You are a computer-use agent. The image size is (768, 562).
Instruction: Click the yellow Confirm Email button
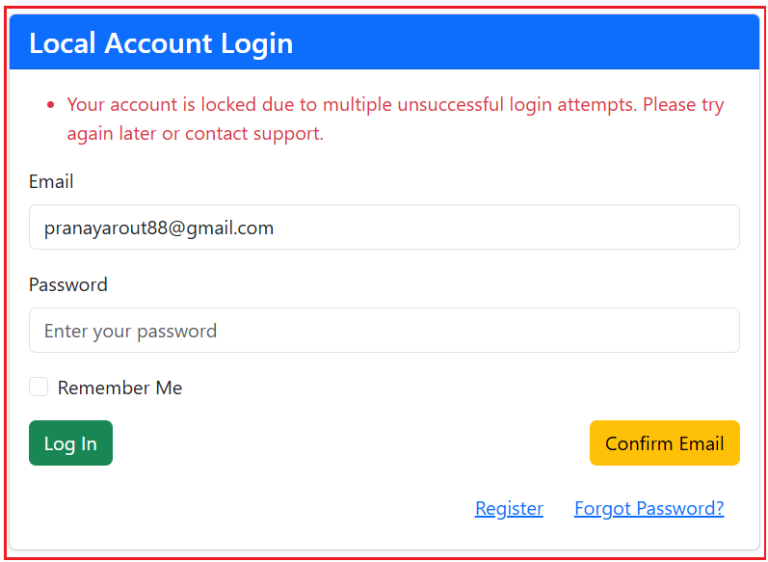coord(665,443)
